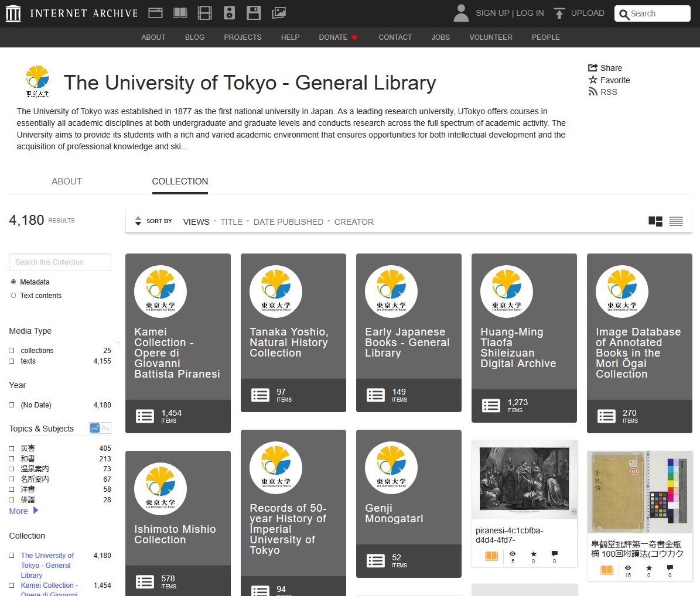Click the Topics alphabetical Aa icon
700x596 pixels.
(105, 428)
